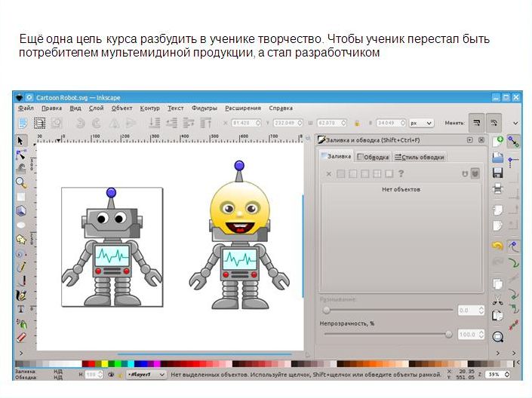Screen dimensions: 532x398
Task: Expand toolbox overflow arrow below Eraser
Action: pyautogui.click(x=21, y=353)
